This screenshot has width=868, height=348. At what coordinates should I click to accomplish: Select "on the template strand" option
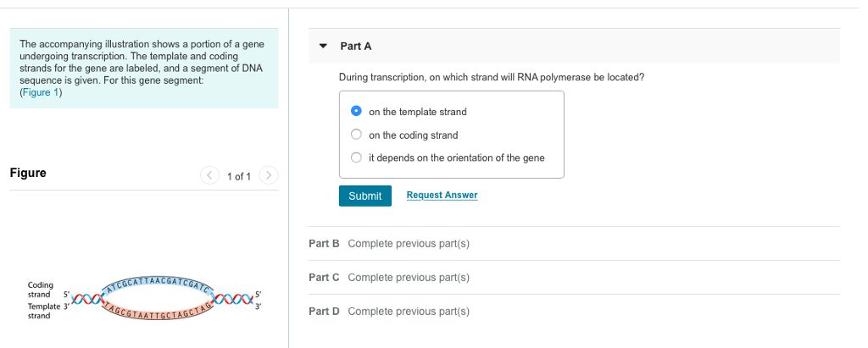pyautogui.click(x=357, y=112)
